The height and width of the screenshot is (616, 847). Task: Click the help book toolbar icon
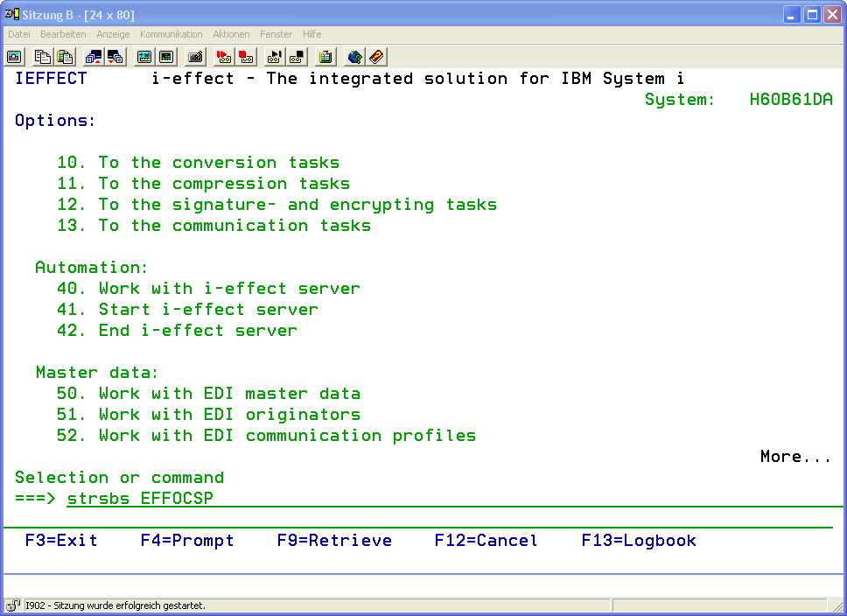[376, 57]
